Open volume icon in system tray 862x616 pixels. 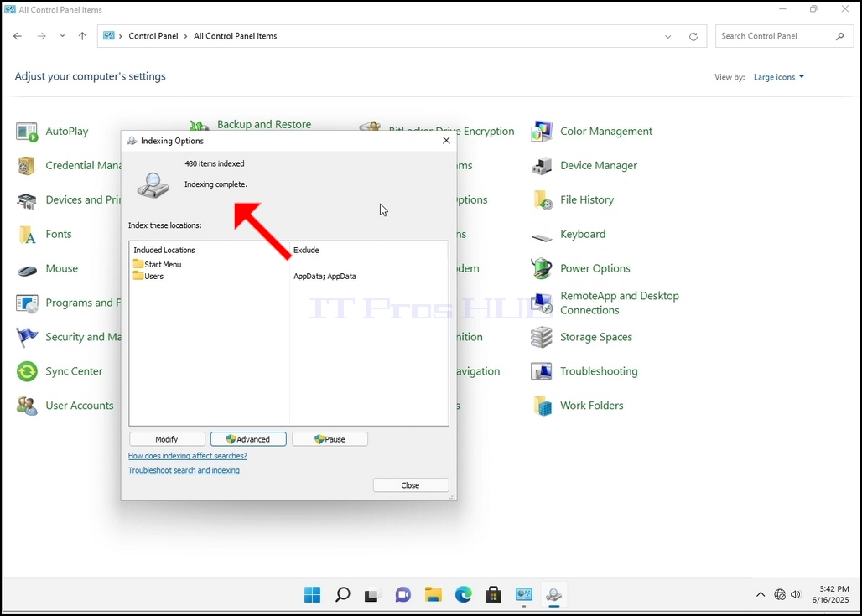(x=796, y=594)
